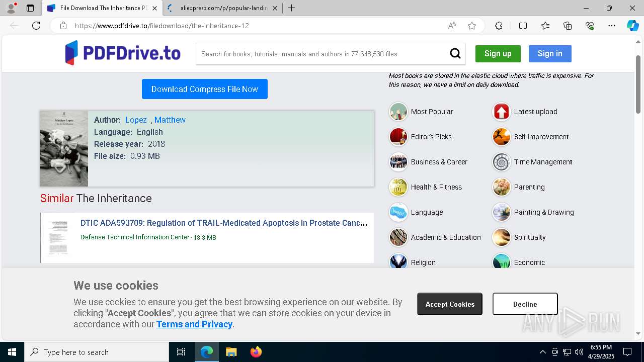Click the Sign in button

point(550,54)
